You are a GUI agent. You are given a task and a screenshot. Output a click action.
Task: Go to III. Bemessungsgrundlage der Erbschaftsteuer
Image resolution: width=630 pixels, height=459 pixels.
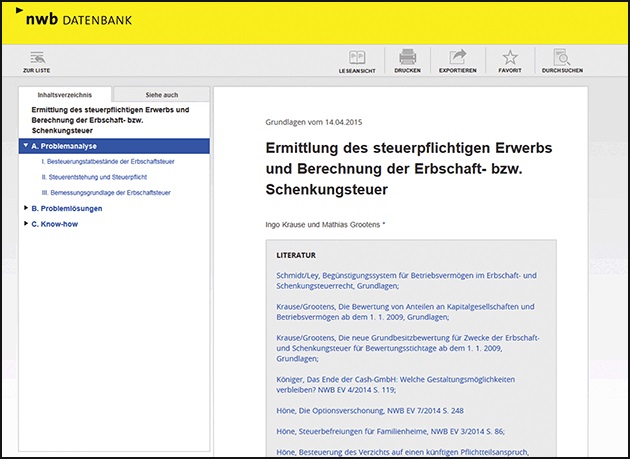click(x=113, y=192)
